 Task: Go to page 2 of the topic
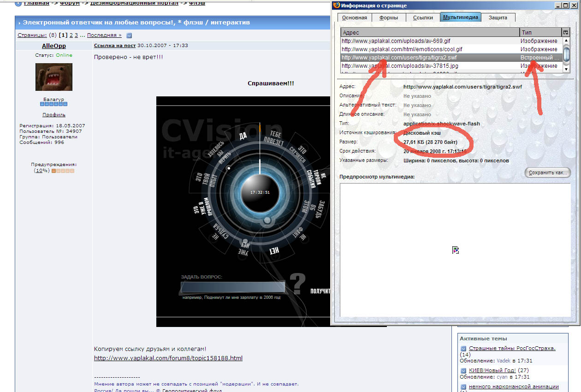coord(71,35)
